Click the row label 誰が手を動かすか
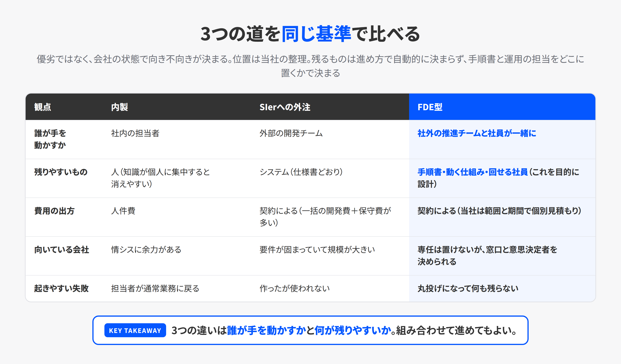The height and width of the screenshot is (364, 621). 50,139
